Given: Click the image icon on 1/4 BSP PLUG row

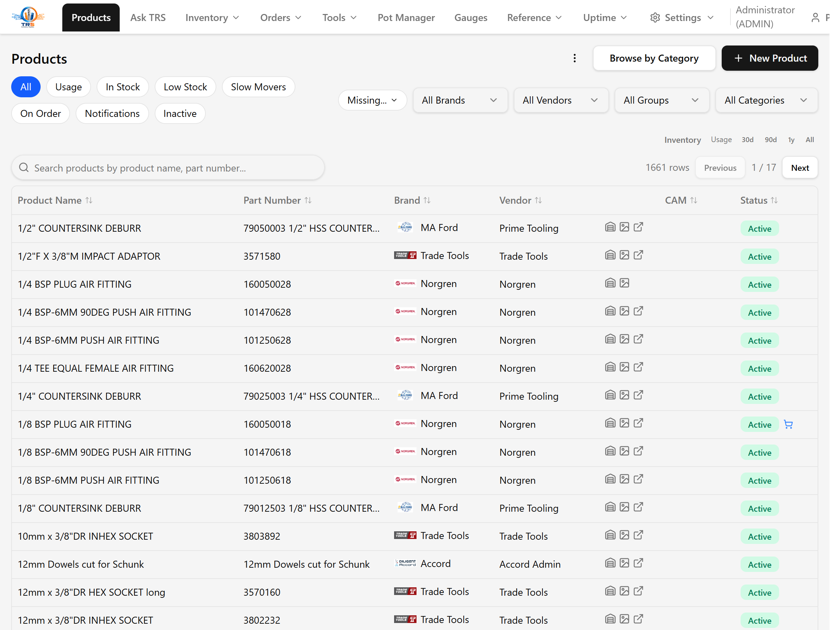Looking at the screenshot, I should (624, 283).
